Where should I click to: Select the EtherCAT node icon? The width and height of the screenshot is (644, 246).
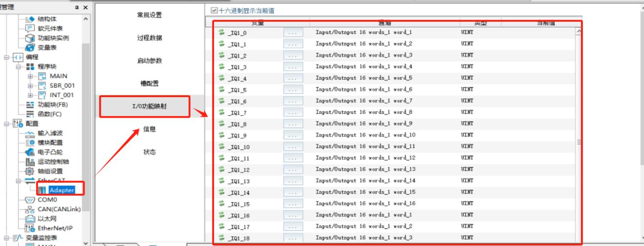30,181
